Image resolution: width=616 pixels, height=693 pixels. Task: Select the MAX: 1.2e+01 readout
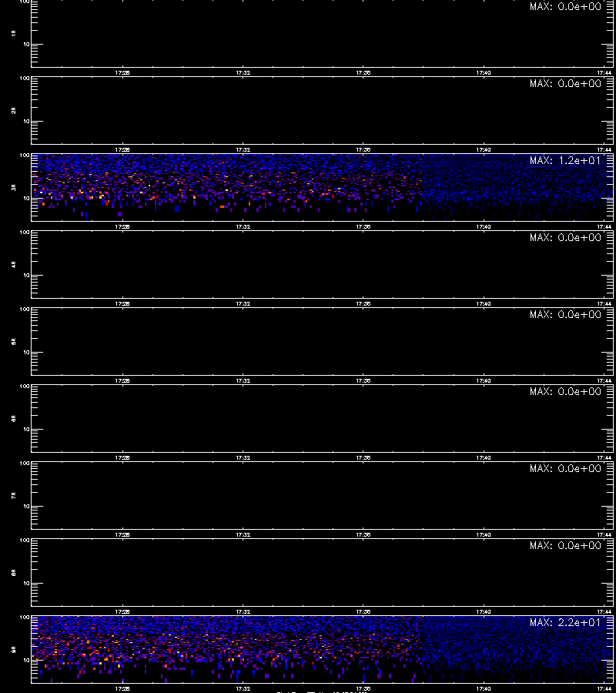coord(565,160)
